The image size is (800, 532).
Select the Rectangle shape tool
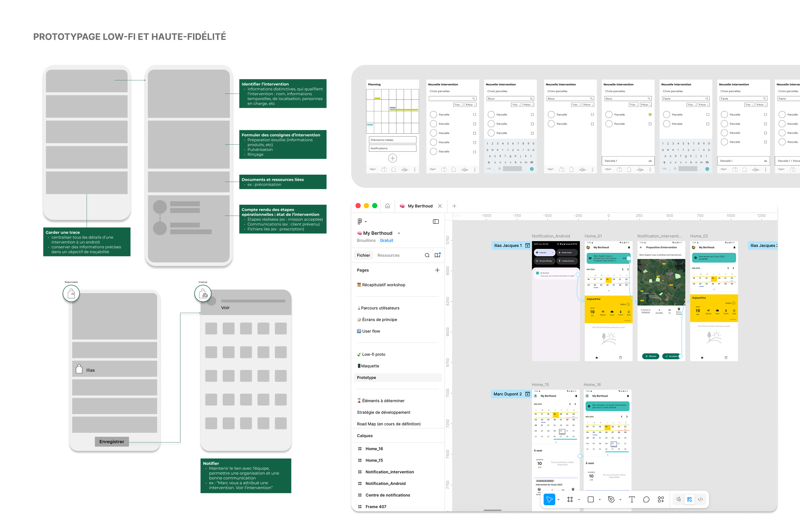tap(591, 499)
